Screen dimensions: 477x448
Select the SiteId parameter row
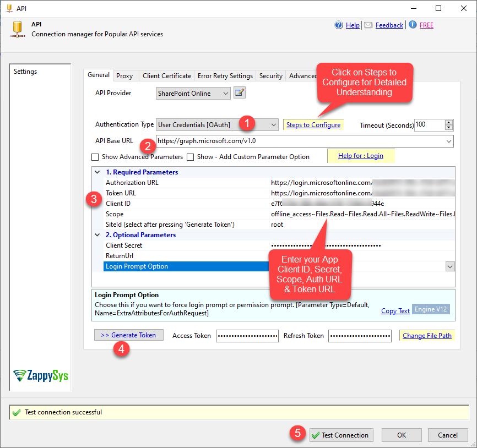(279, 225)
